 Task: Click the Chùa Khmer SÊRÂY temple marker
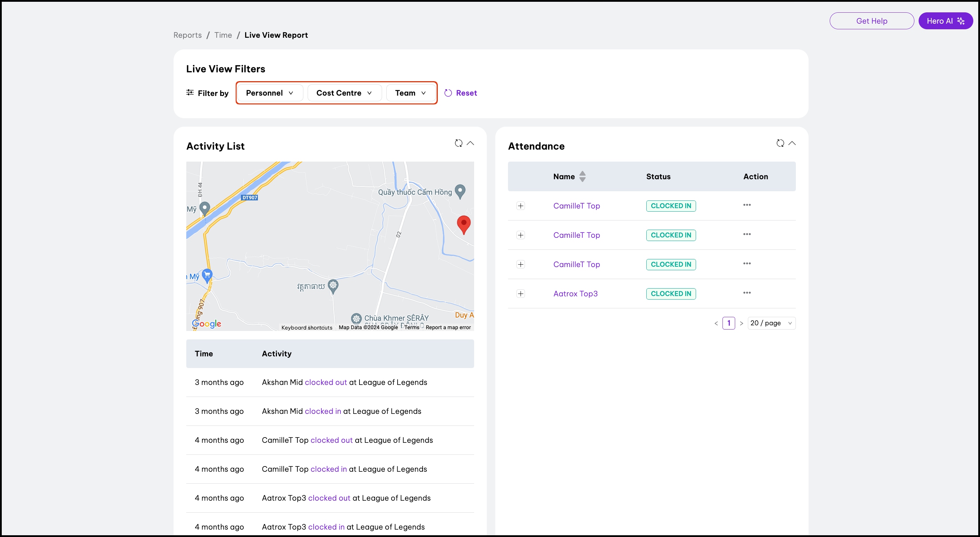click(356, 318)
